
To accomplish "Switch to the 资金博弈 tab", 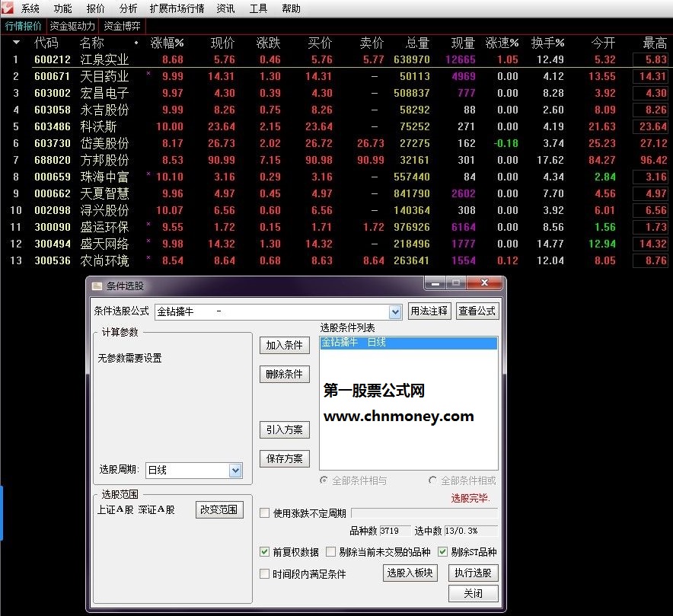I will coord(123,26).
